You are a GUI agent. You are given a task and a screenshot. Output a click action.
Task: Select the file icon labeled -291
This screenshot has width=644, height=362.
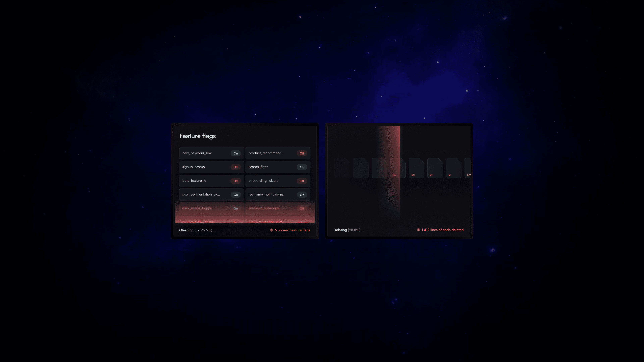coord(435,168)
